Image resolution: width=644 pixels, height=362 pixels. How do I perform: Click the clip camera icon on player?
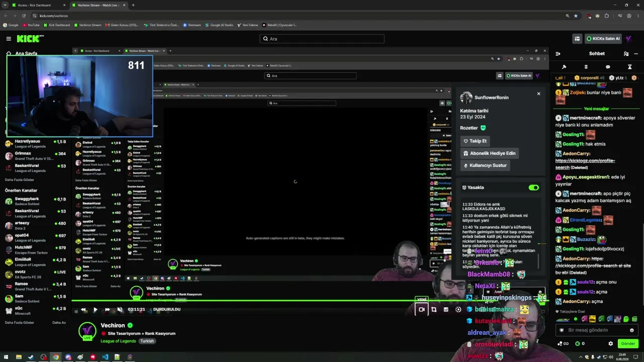tap(422, 310)
